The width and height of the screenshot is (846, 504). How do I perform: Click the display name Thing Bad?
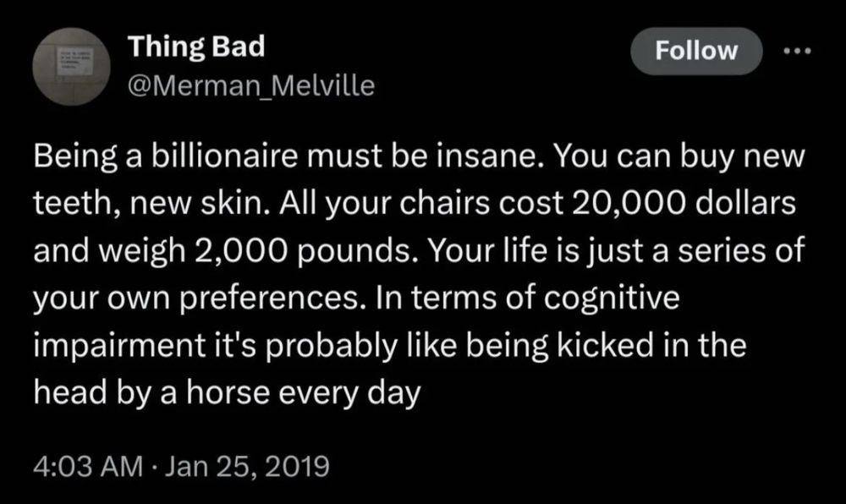[x=195, y=47]
